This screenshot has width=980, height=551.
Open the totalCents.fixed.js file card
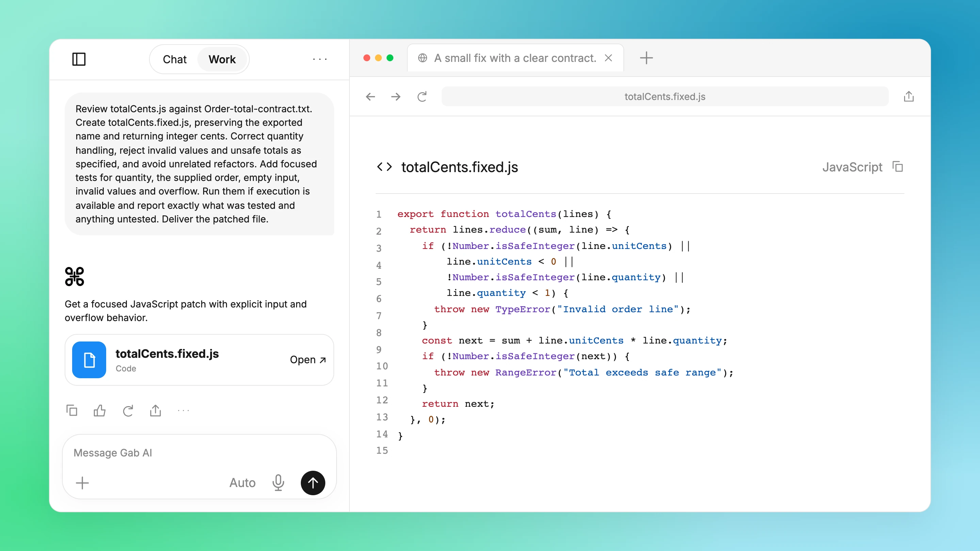point(199,360)
